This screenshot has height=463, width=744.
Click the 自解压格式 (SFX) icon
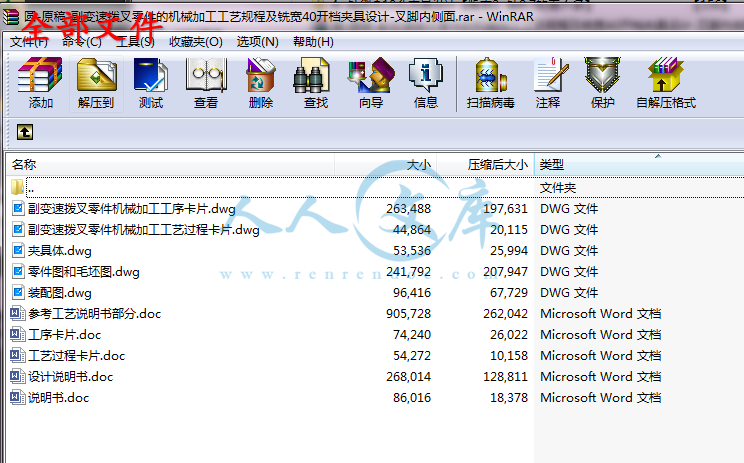click(x=666, y=83)
